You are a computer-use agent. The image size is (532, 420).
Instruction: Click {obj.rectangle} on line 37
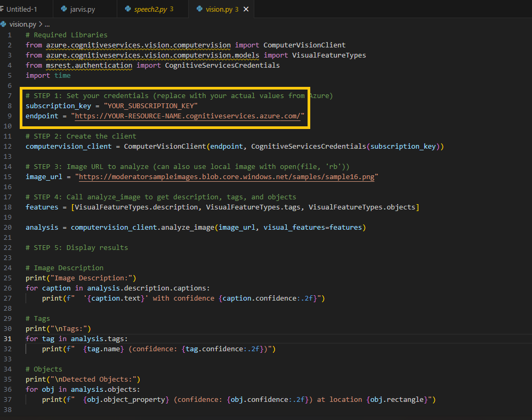pyautogui.click(x=397, y=400)
